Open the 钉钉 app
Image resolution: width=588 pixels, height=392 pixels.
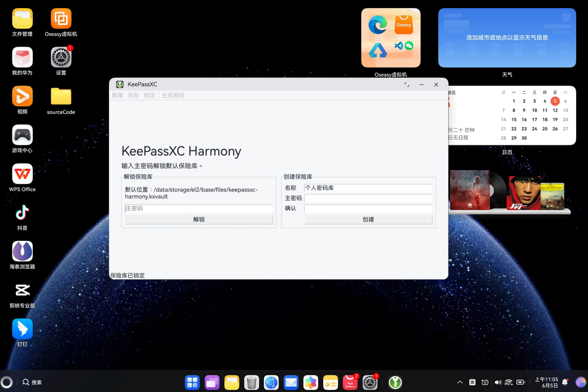pyautogui.click(x=22, y=329)
